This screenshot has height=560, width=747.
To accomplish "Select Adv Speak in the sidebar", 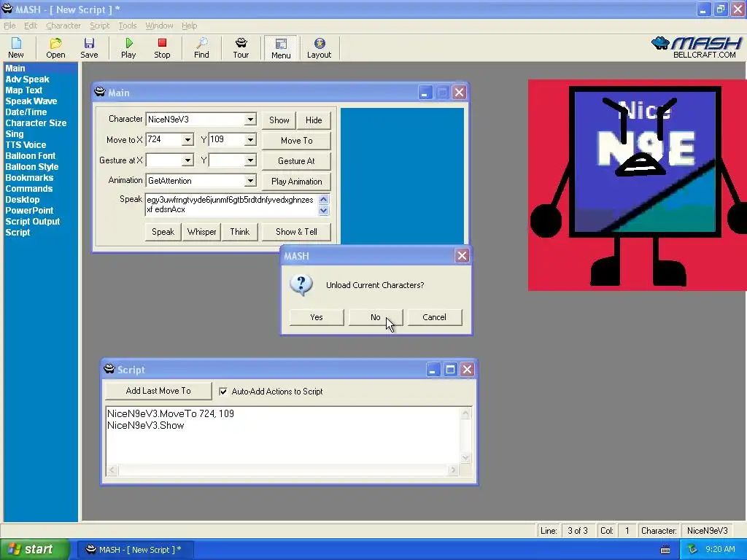I will click(x=27, y=79).
